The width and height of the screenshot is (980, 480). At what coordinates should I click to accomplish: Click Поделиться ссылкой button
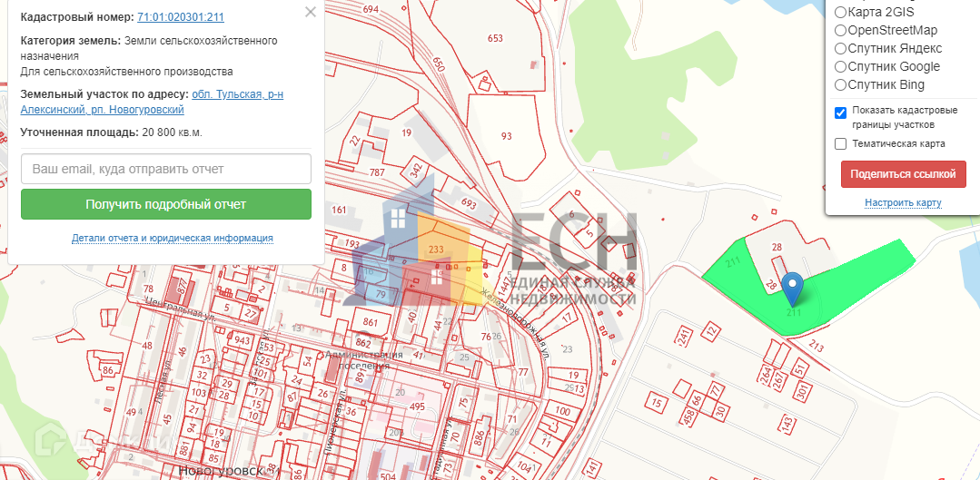click(903, 174)
